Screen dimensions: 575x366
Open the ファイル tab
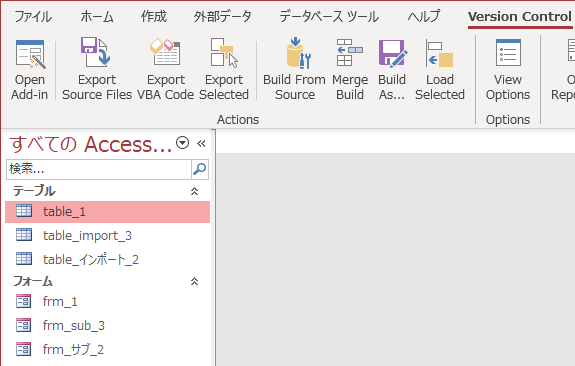click(x=33, y=17)
